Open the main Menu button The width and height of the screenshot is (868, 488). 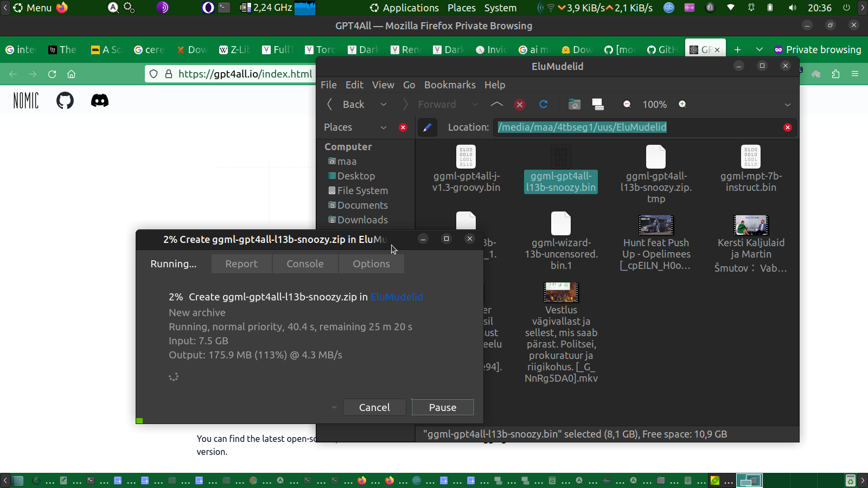coord(33,8)
